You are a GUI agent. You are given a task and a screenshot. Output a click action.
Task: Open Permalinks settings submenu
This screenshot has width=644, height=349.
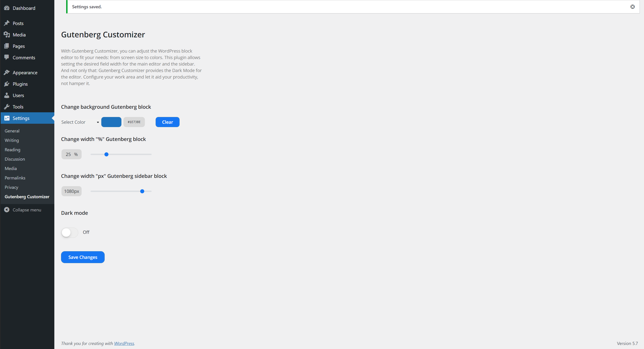click(x=15, y=178)
